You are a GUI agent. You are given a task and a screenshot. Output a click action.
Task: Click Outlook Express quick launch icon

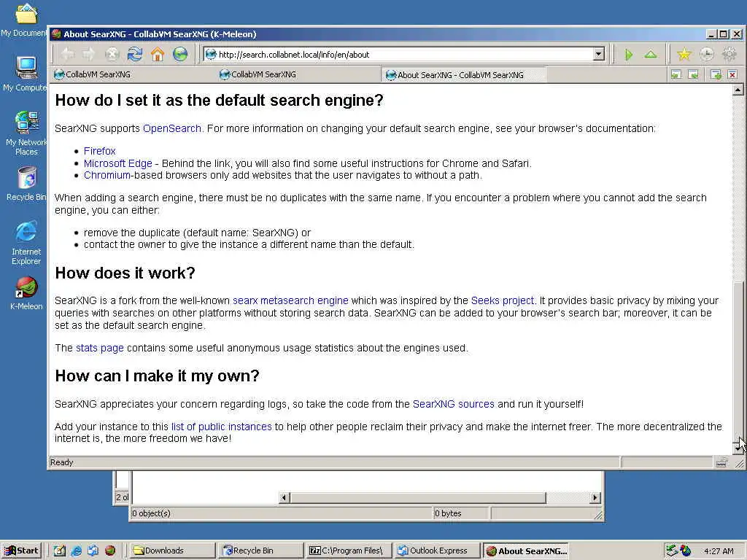(x=93, y=551)
